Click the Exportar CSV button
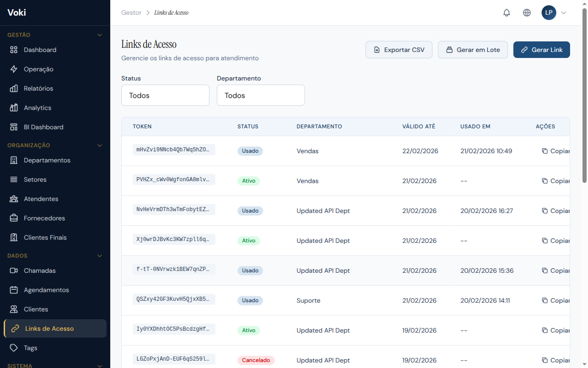Viewport: 588px width, 368px height. (399, 50)
